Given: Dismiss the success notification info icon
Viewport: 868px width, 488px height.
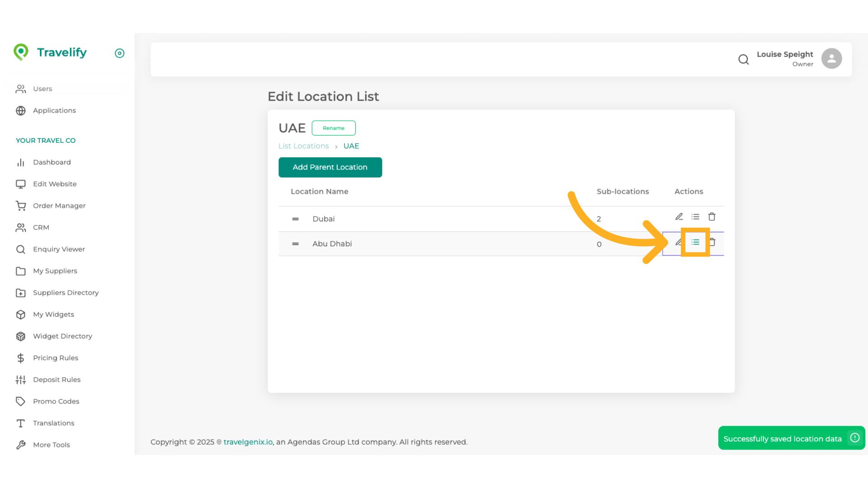Looking at the screenshot, I should 854,438.
